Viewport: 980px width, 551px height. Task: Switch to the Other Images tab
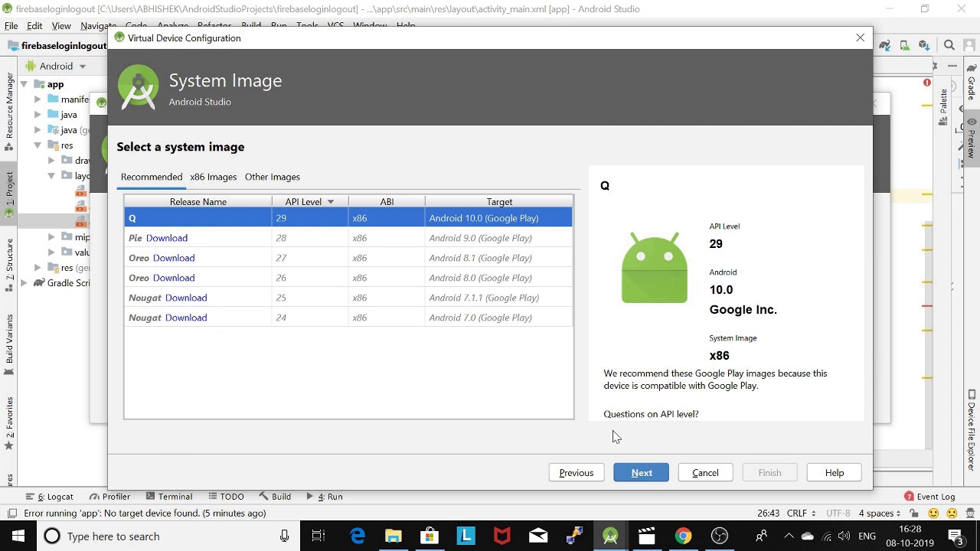tap(273, 177)
